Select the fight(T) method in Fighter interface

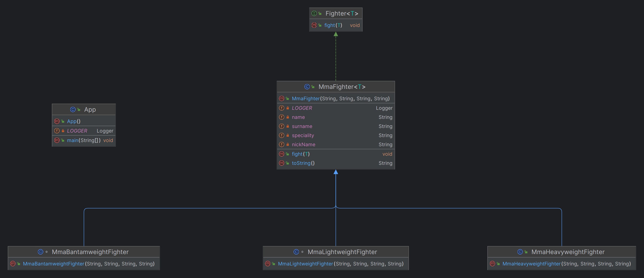coord(336,25)
